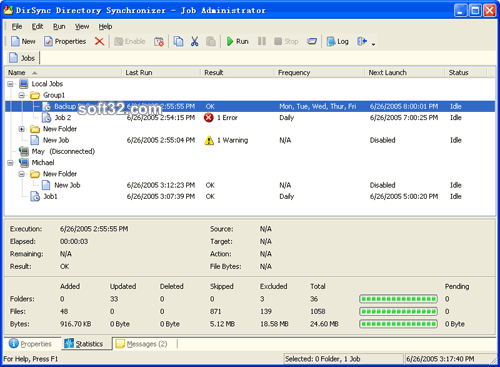Viewport: 500px width, 367px height.
Task: Collapse the Michael computer node
Action: (11, 163)
